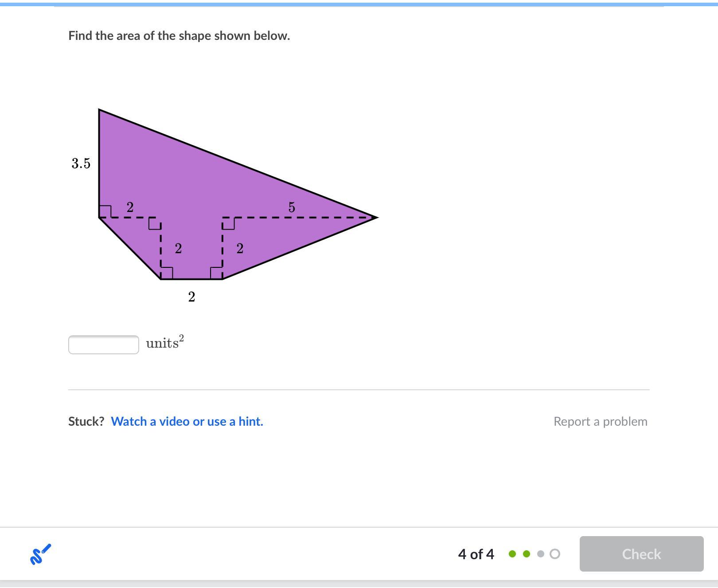Image resolution: width=718 pixels, height=588 pixels.
Task: Click the '4 of 4' counter label
Action: tap(476, 554)
